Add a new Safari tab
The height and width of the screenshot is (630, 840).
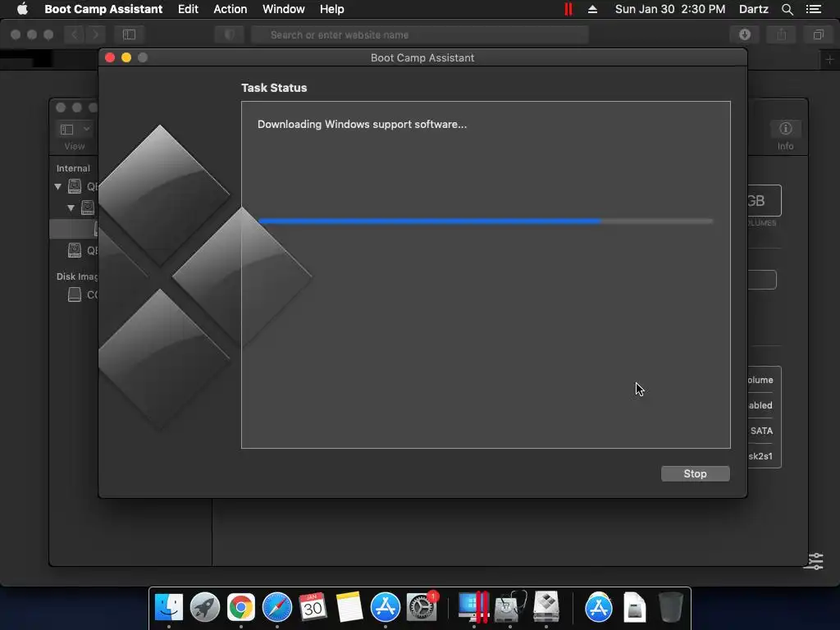point(830,59)
